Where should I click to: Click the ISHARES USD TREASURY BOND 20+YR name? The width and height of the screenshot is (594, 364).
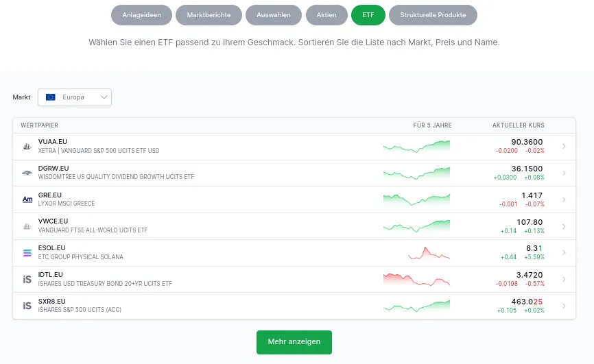coord(105,284)
